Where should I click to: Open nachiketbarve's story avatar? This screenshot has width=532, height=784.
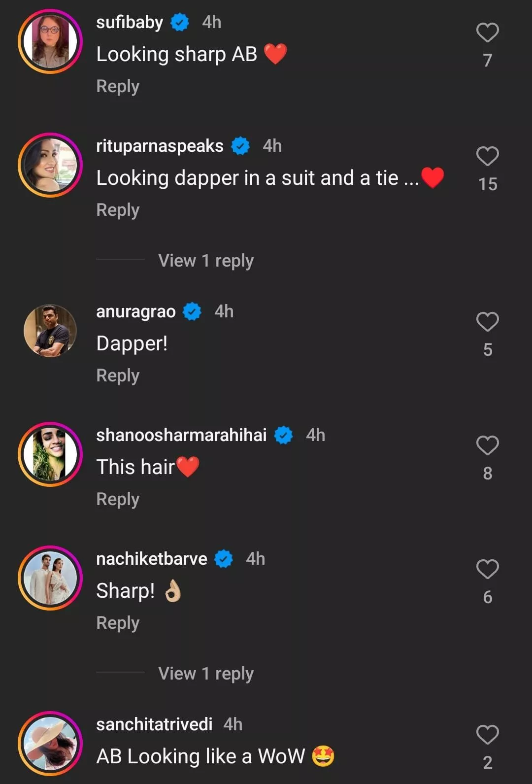[50, 578]
